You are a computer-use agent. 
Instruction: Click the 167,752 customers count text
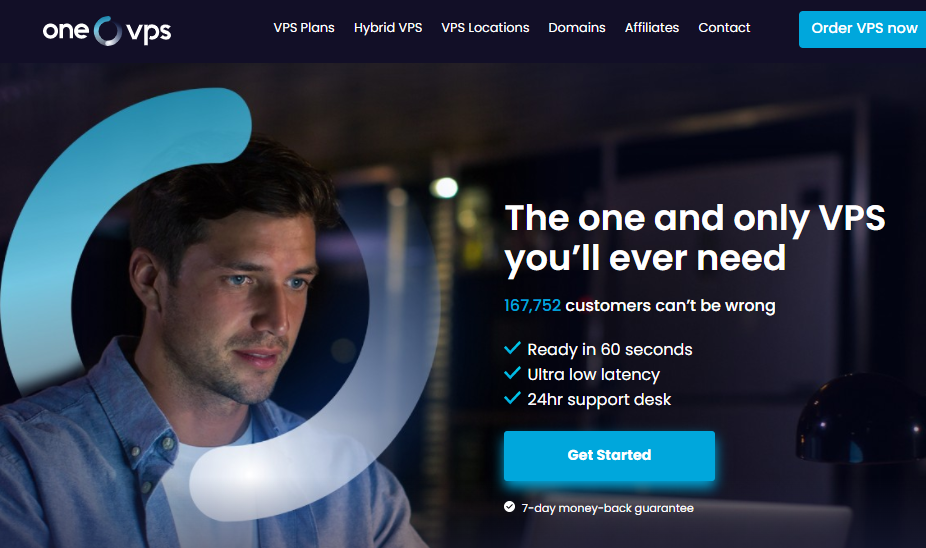(x=532, y=305)
